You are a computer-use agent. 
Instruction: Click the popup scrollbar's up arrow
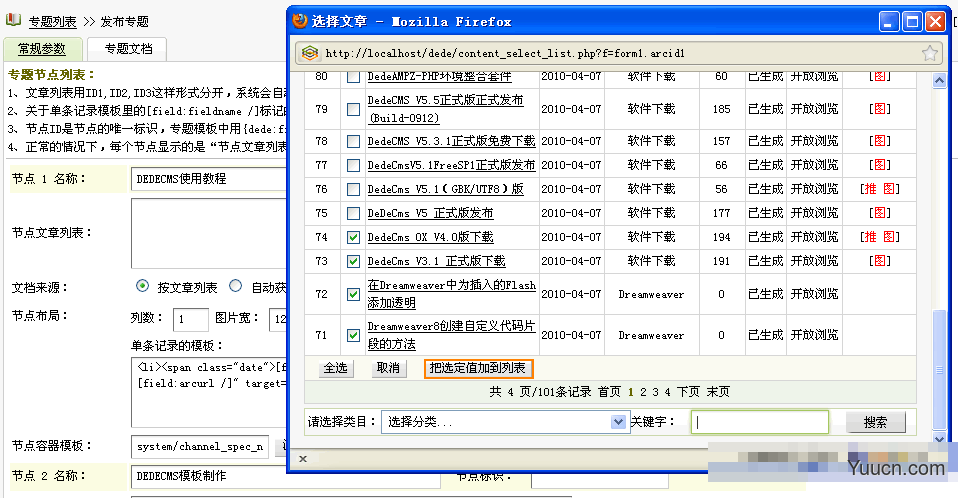click(x=938, y=81)
